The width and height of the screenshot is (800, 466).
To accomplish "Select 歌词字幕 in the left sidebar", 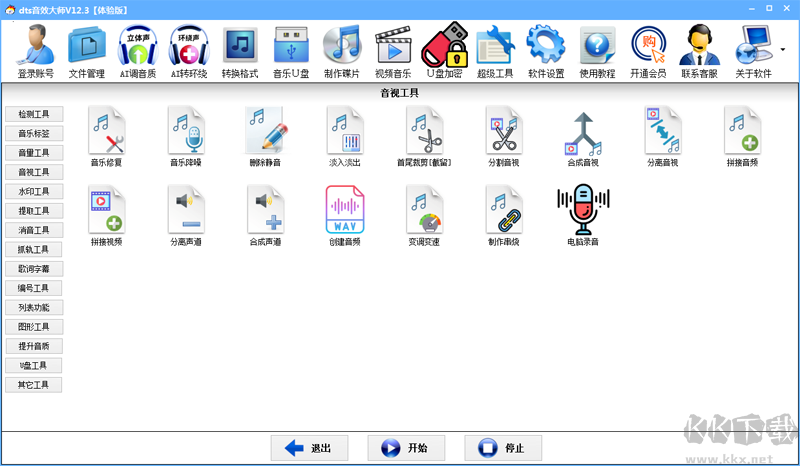I will point(33,269).
